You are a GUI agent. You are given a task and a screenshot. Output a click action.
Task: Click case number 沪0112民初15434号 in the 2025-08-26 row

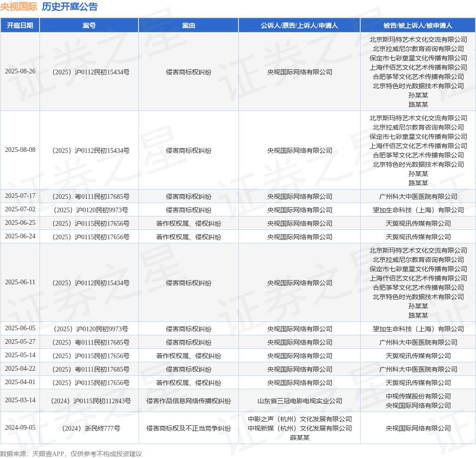[x=91, y=72]
